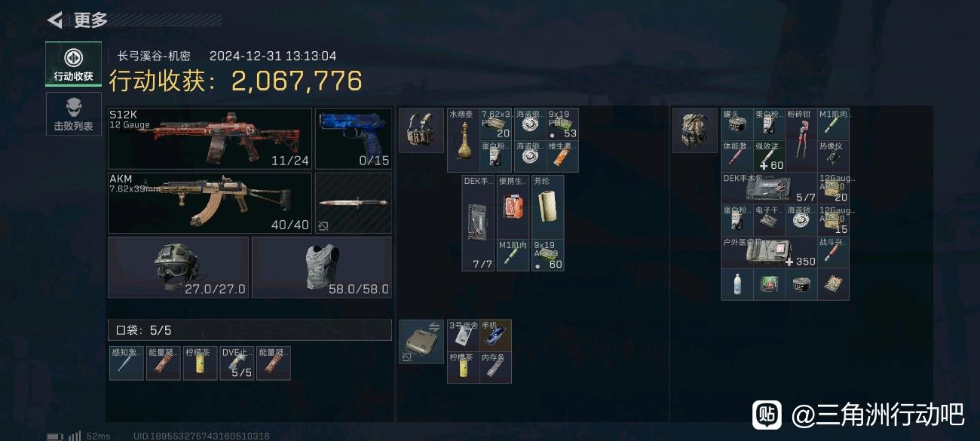The image size is (980, 441).
Task: Select the 手机 phone item in safe box
Action: (x=495, y=335)
